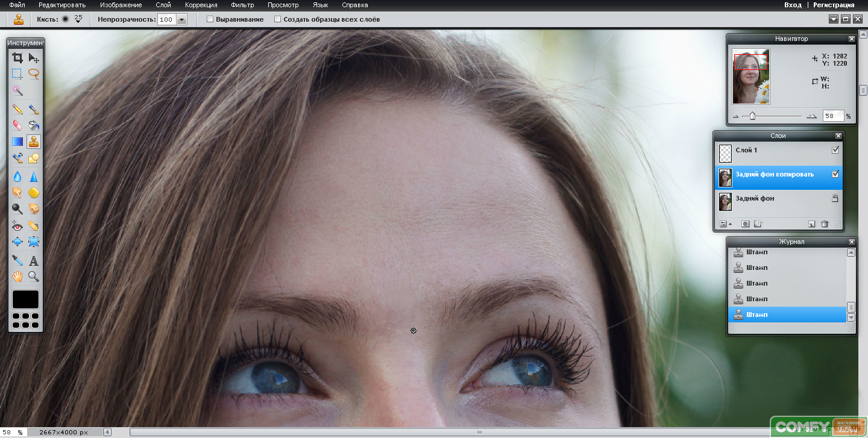Image resolution: width=868 pixels, height=438 pixels.
Task: Click the Журнал scroll down arrow
Action: tap(851, 318)
